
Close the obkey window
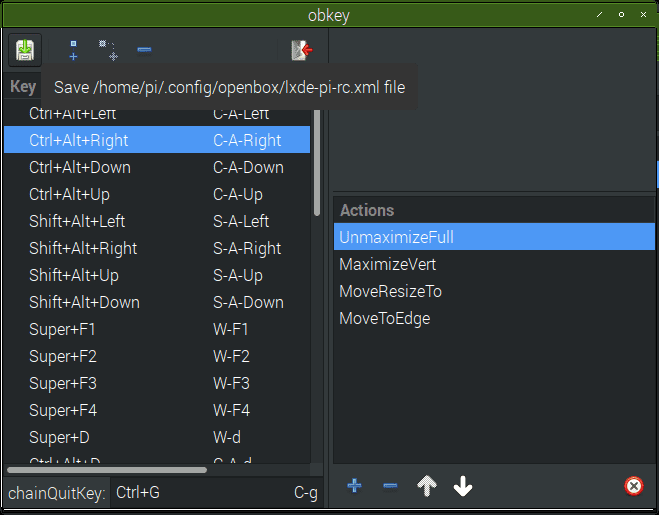pyautogui.click(x=643, y=15)
